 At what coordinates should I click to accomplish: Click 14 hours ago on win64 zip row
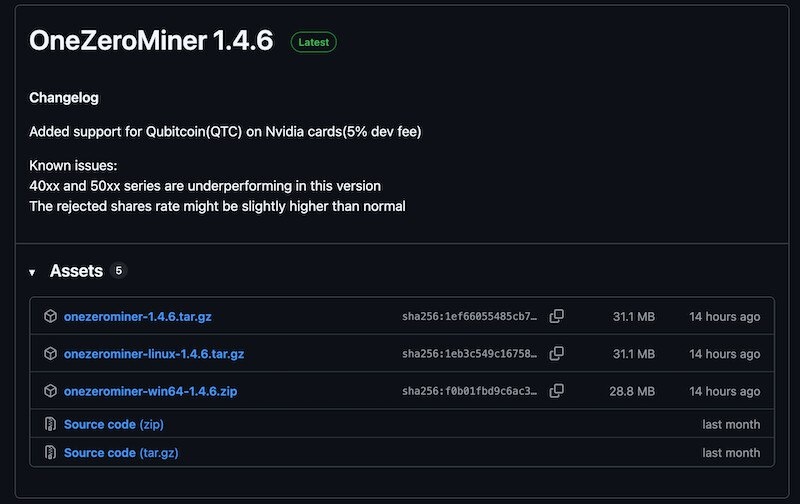pos(724,391)
